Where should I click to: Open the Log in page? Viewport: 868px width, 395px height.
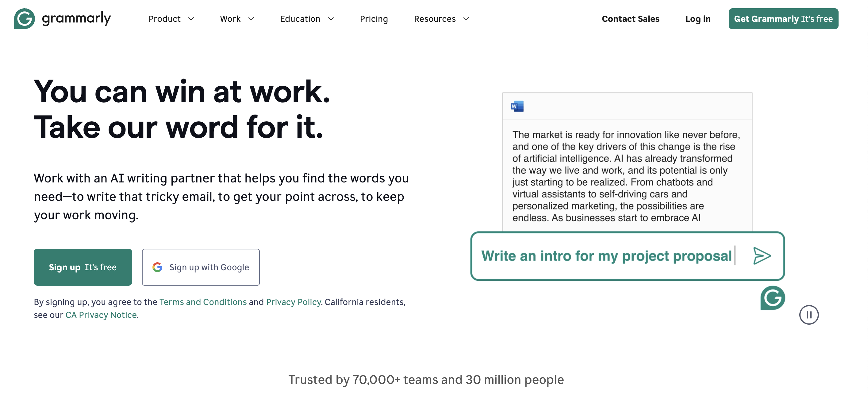pyautogui.click(x=698, y=19)
